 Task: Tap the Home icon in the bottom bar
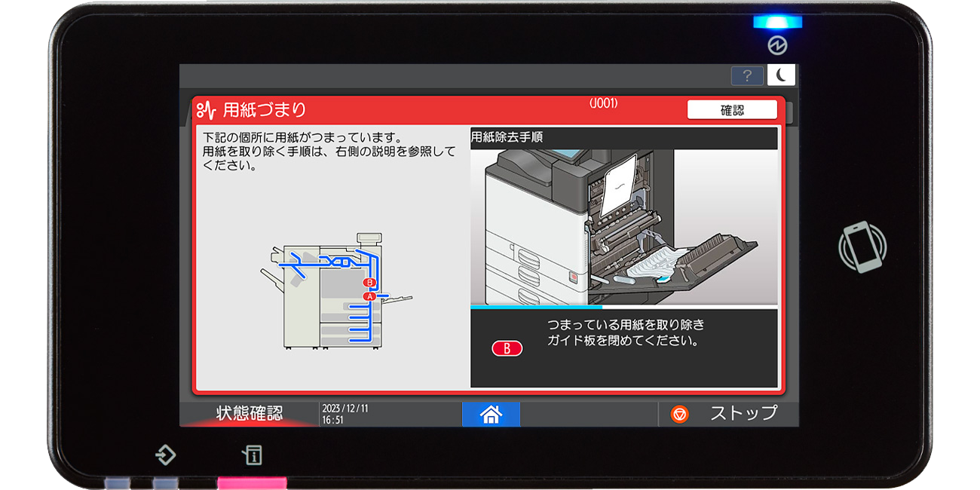click(x=491, y=414)
